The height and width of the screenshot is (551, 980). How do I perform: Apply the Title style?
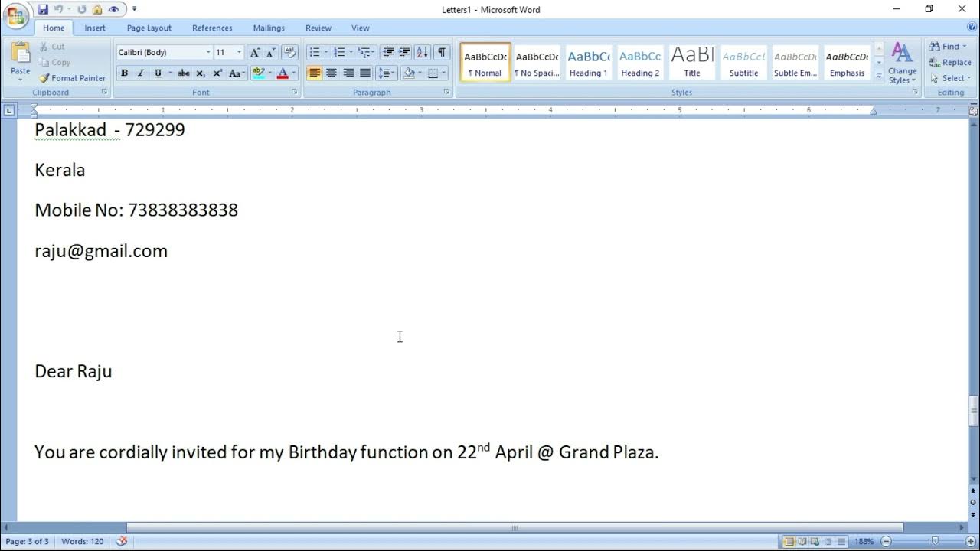pos(692,62)
